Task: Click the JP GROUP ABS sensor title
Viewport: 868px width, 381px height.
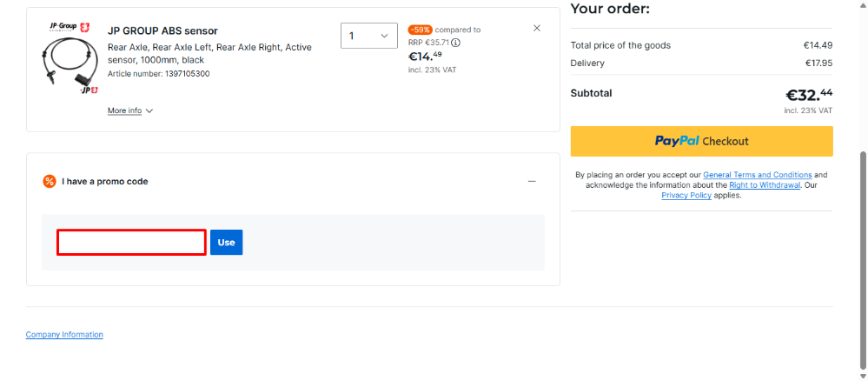Action: click(162, 31)
